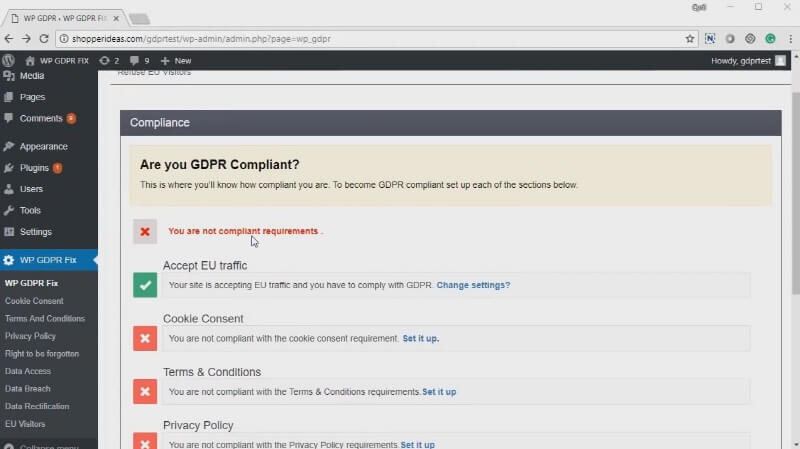Open EU Visitors submenu page
This screenshot has height=449, width=800.
point(25,424)
